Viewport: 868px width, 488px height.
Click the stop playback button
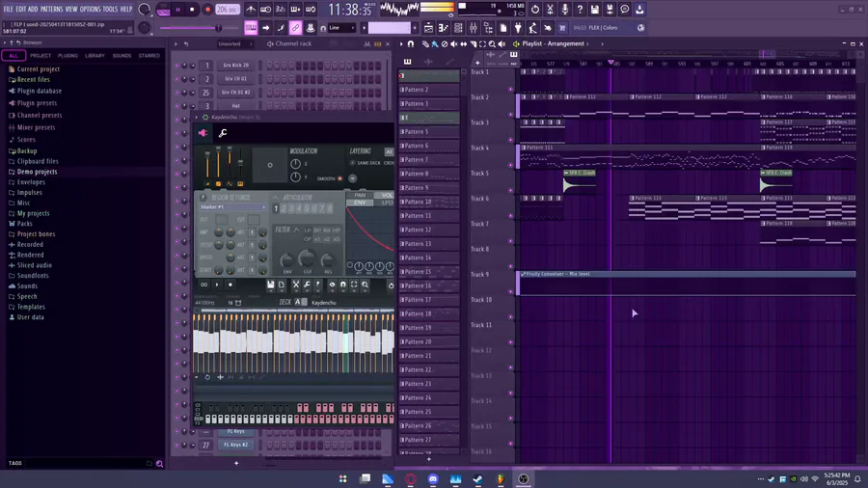point(192,10)
